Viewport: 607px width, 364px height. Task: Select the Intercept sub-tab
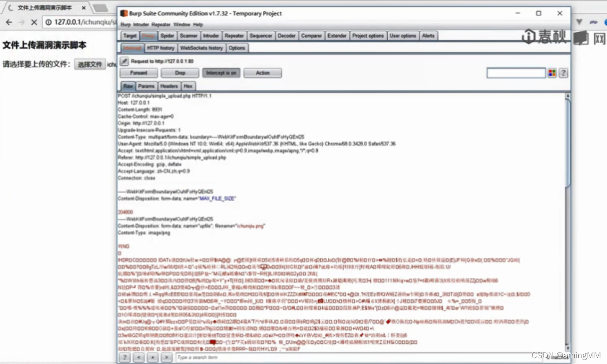point(132,48)
